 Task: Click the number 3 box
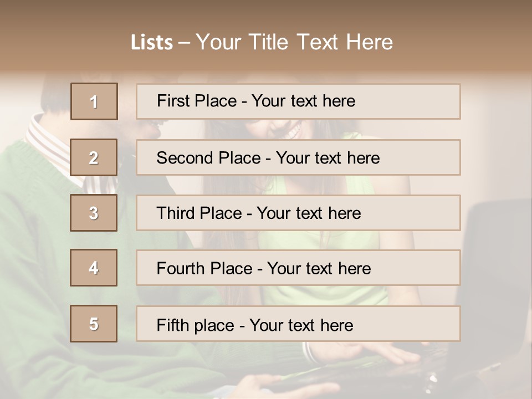(94, 213)
